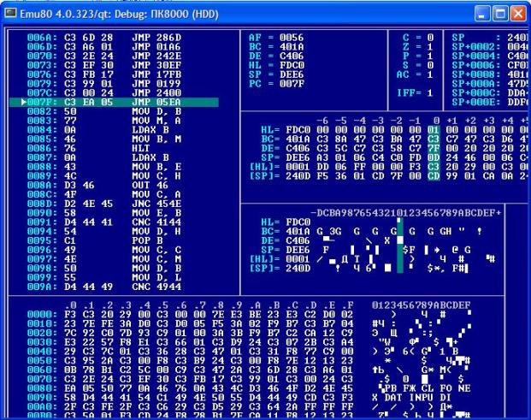
Task: Close the Emu80 debugger window
Action: (519, 11)
